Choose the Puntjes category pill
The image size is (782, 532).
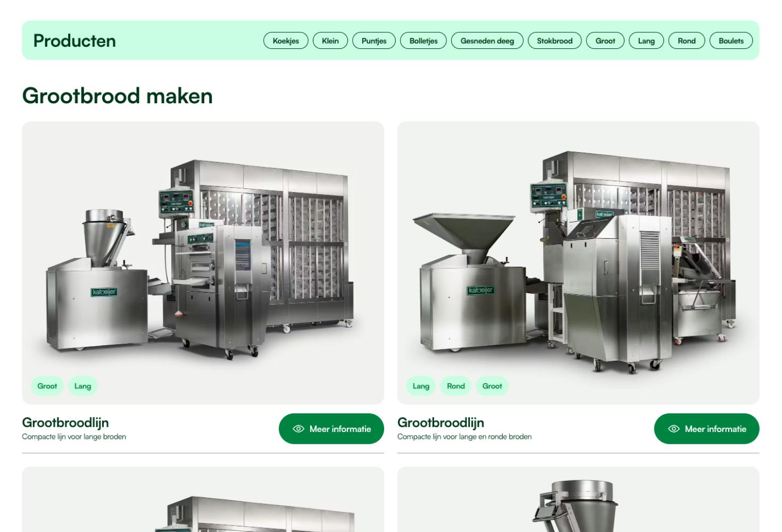pyautogui.click(x=374, y=40)
